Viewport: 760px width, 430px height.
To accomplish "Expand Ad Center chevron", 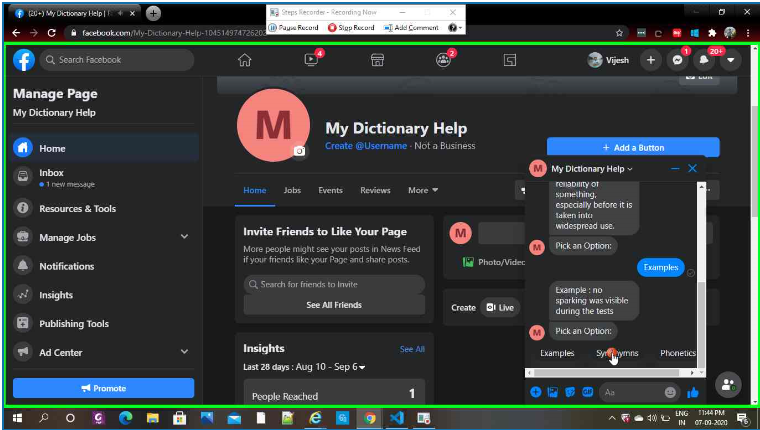I will (x=184, y=351).
